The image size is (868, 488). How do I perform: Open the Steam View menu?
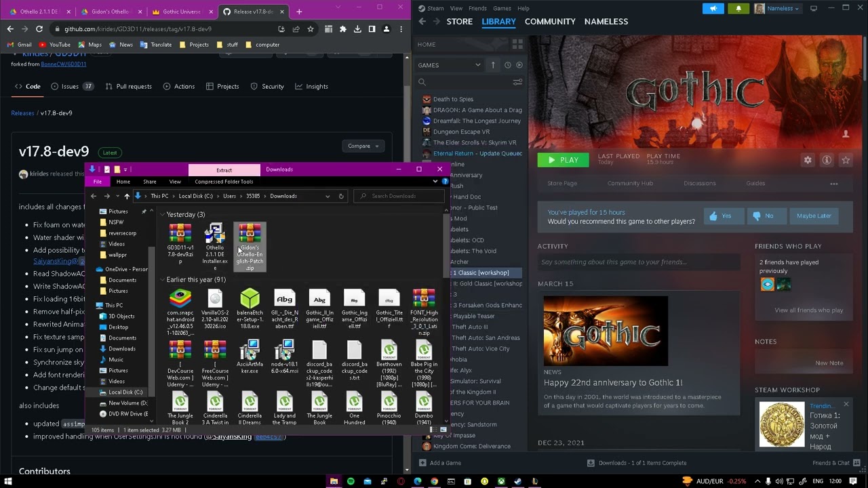[x=456, y=8]
